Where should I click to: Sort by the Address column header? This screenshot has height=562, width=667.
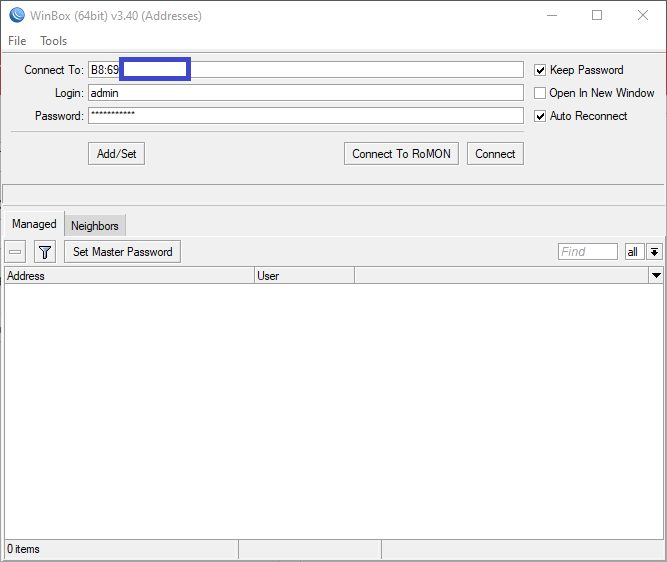pos(129,276)
